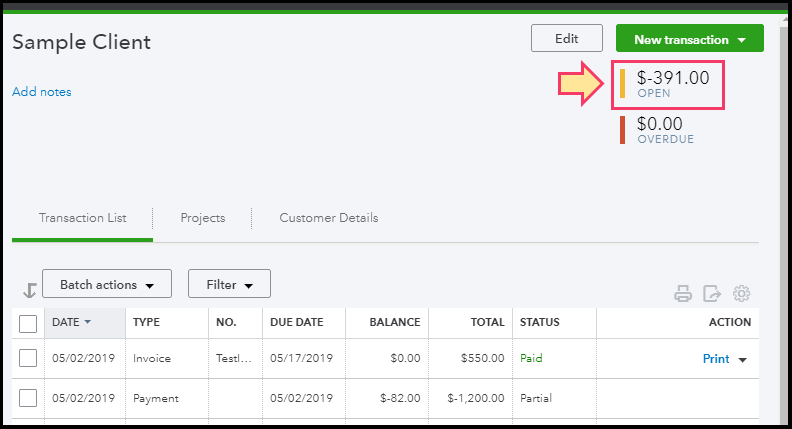Click the Print link for Invoice

716,359
